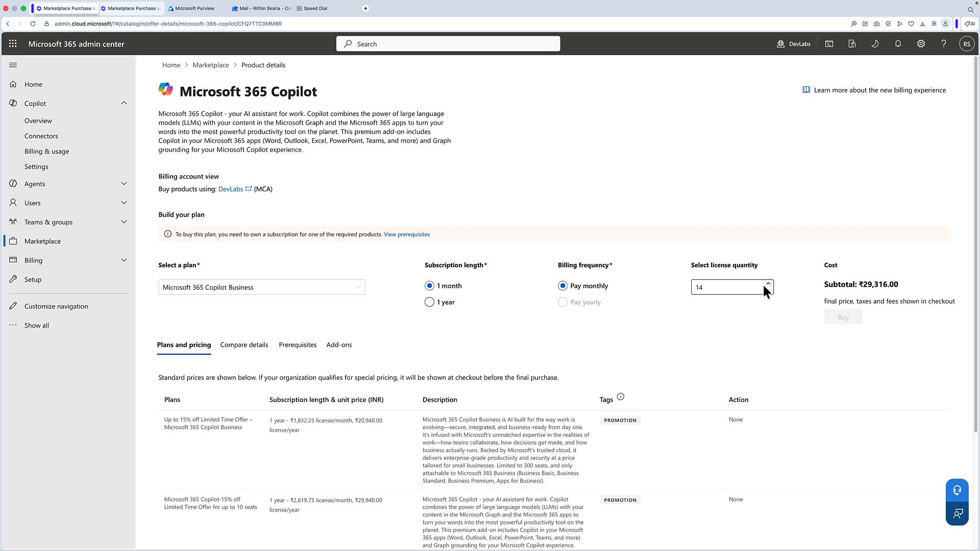Go to Marketplace breadcrumb link

coord(211,65)
